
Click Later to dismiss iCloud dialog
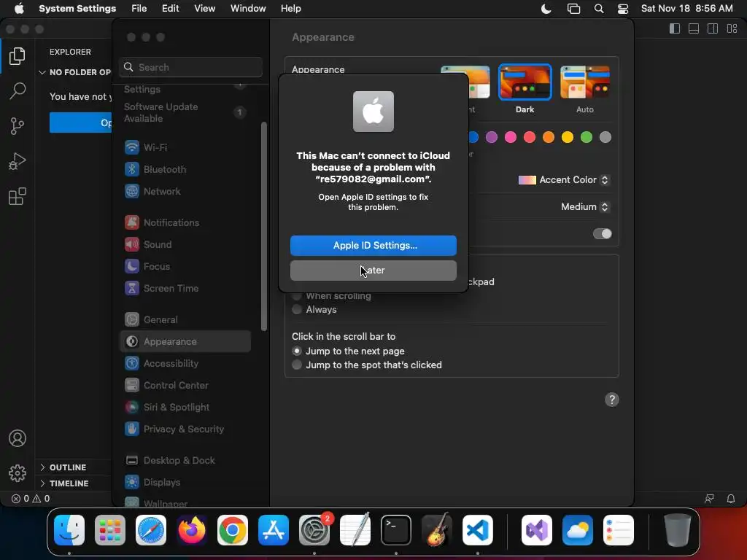(x=373, y=270)
